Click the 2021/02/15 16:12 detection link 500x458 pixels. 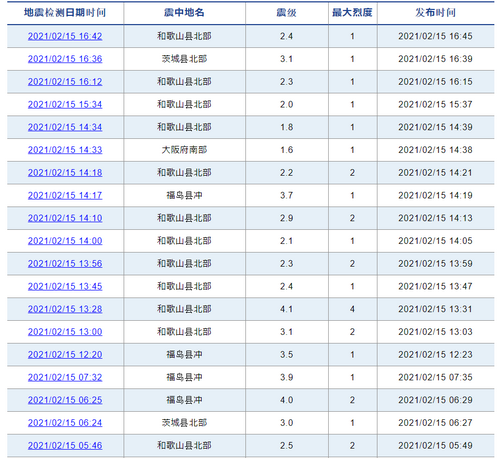click(x=65, y=82)
